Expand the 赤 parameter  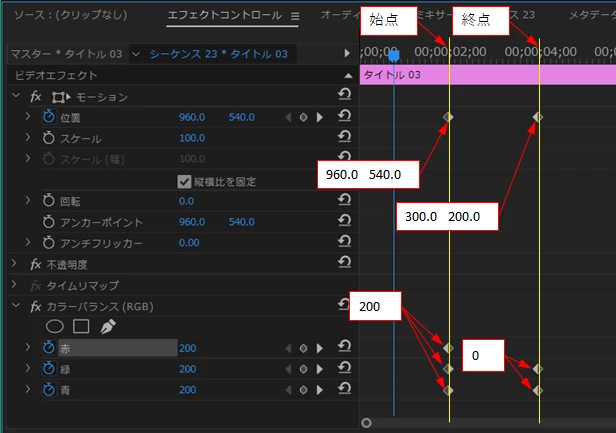pyautogui.click(x=28, y=347)
